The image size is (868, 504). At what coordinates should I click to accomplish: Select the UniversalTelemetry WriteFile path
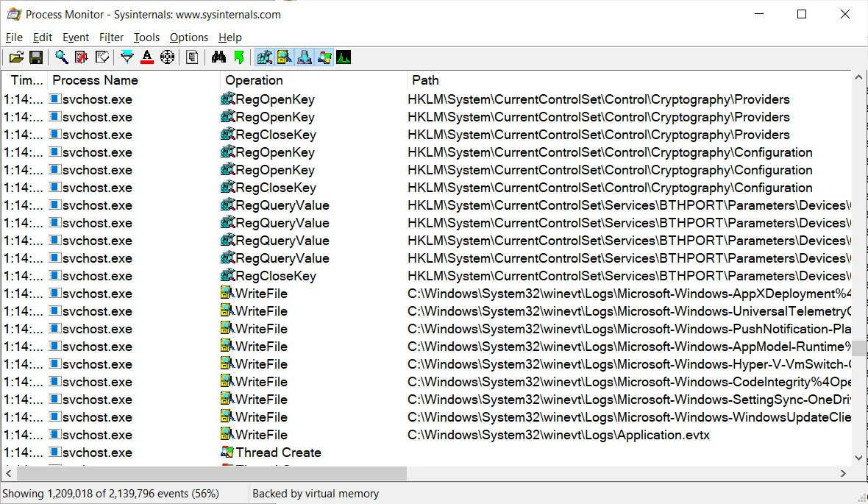point(630,311)
